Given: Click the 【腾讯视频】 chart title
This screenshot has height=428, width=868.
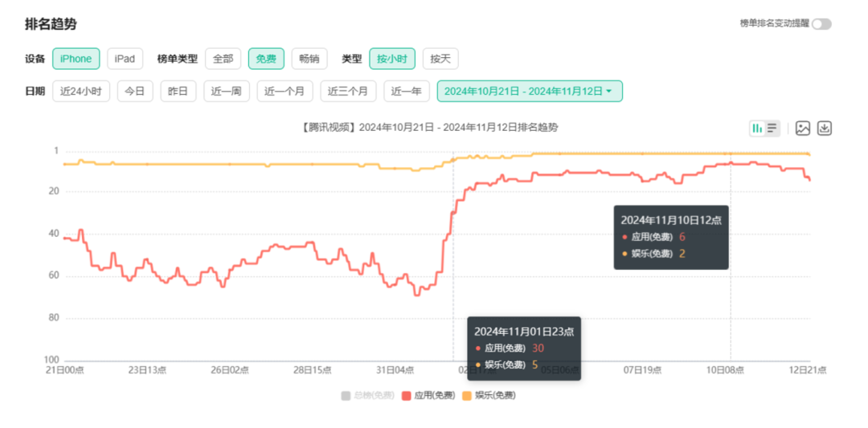Looking at the screenshot, I should [430, 128].
